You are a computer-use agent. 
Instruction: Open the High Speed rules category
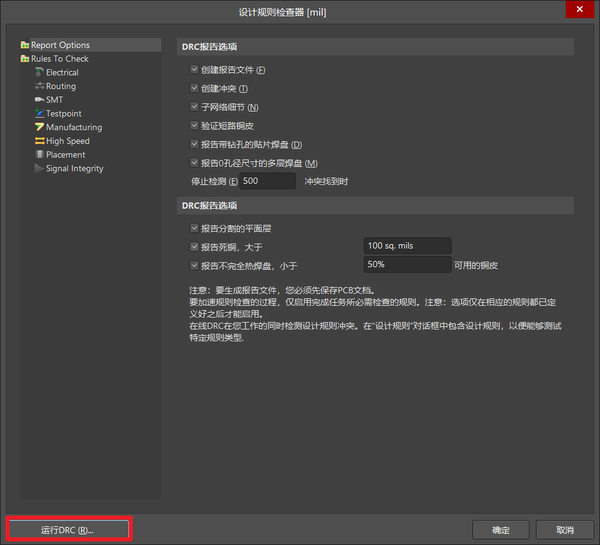pos(68,141)
